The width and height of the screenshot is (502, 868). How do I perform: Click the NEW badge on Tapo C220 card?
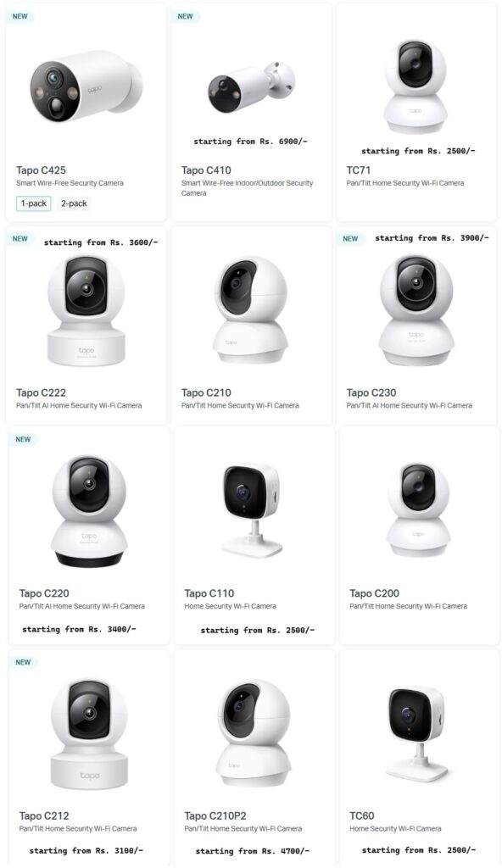click(x=23, y=440)
